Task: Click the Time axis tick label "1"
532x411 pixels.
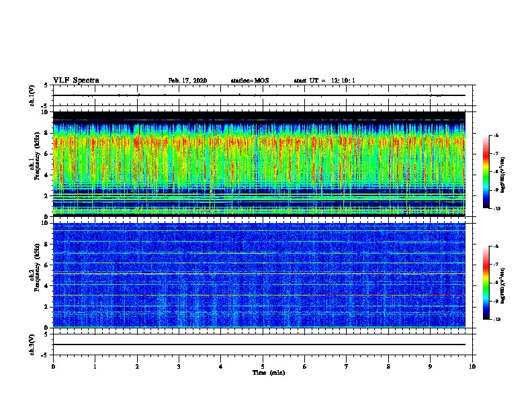Action: tap(95, 367)
